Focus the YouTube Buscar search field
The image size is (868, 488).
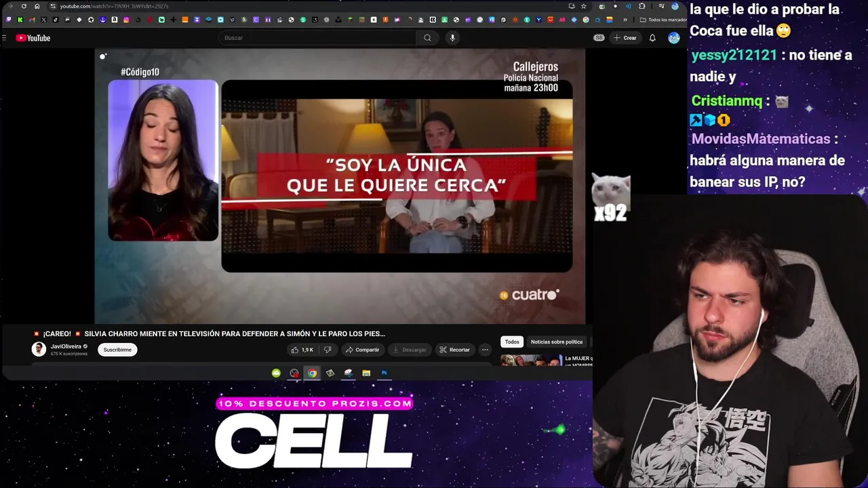click(317, 38)
